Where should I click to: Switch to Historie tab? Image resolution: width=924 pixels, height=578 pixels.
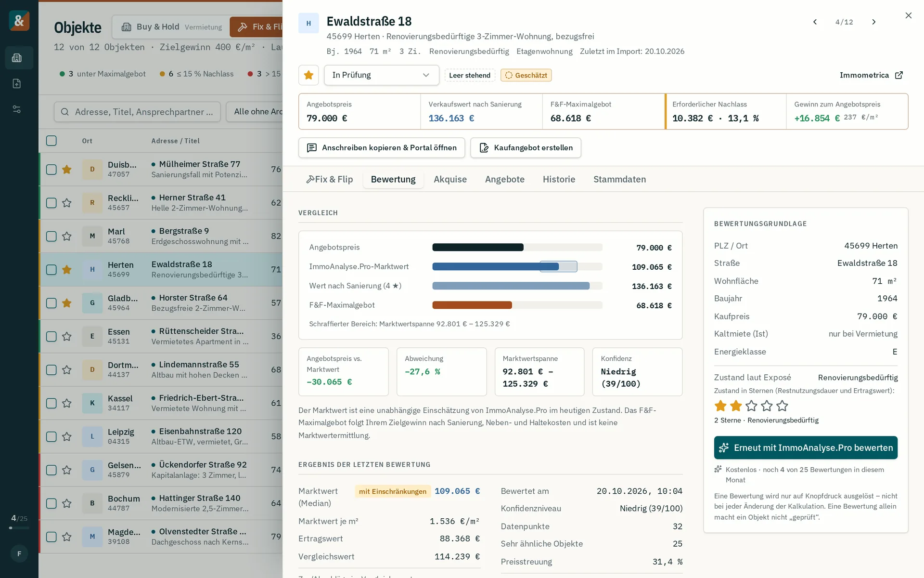559,179
